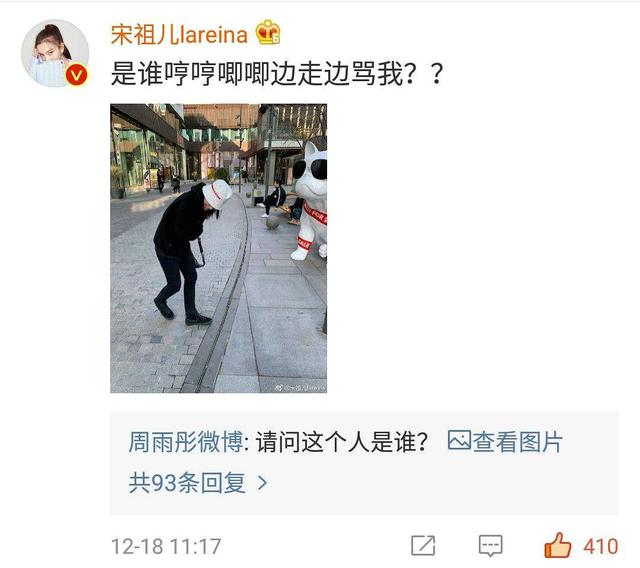Viewport: 640px width, 568px height.
Task: Tap the gray nested reply box
Action: coord(364,463)
